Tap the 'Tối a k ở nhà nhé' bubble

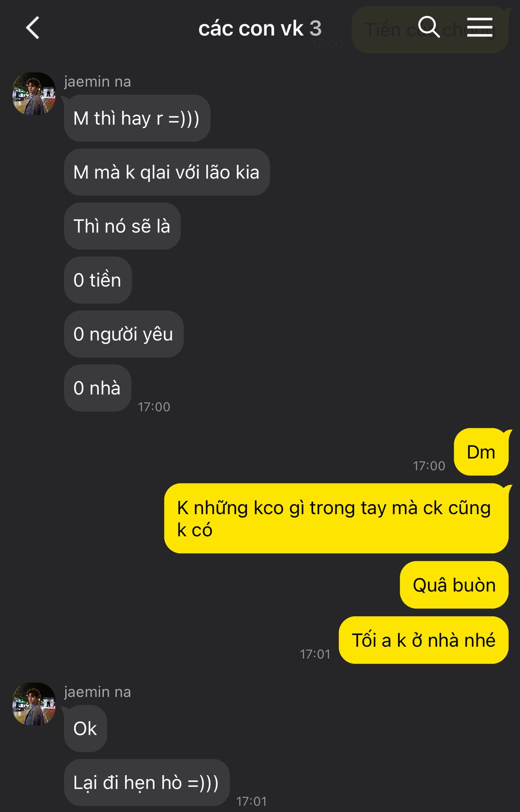click(x=424, y=640)
